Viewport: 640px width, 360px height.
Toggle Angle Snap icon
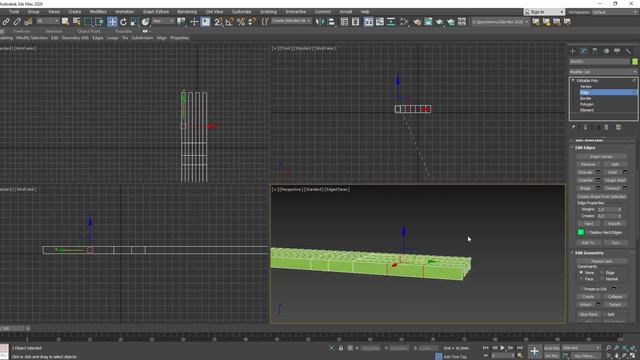(x=230, y=22)
